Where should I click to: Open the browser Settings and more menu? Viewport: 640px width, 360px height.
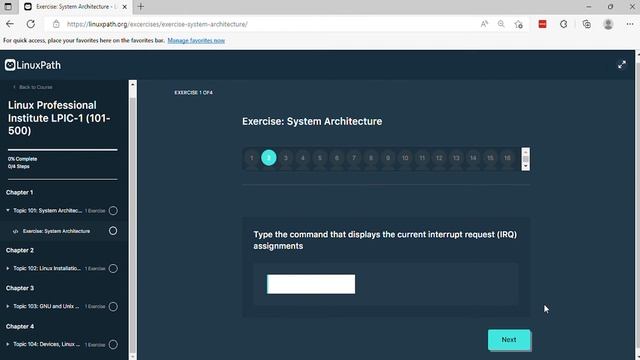point(630,24)
